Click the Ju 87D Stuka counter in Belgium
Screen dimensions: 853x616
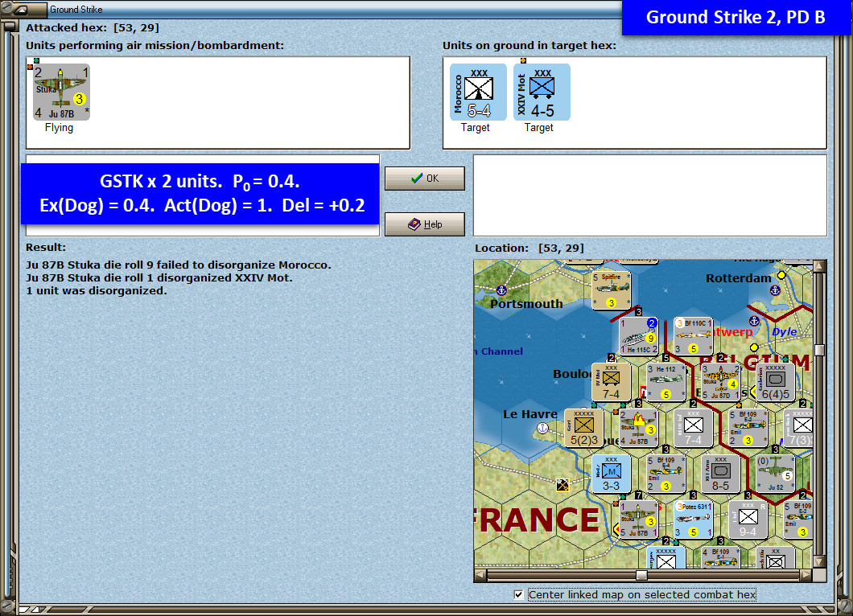[x=720, y=381]
